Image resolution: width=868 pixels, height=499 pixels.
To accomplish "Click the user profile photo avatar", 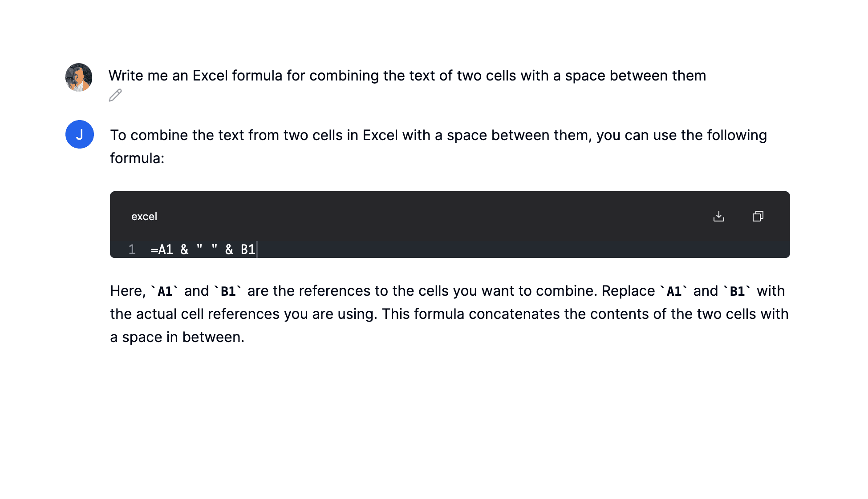I will pos(79,77).
